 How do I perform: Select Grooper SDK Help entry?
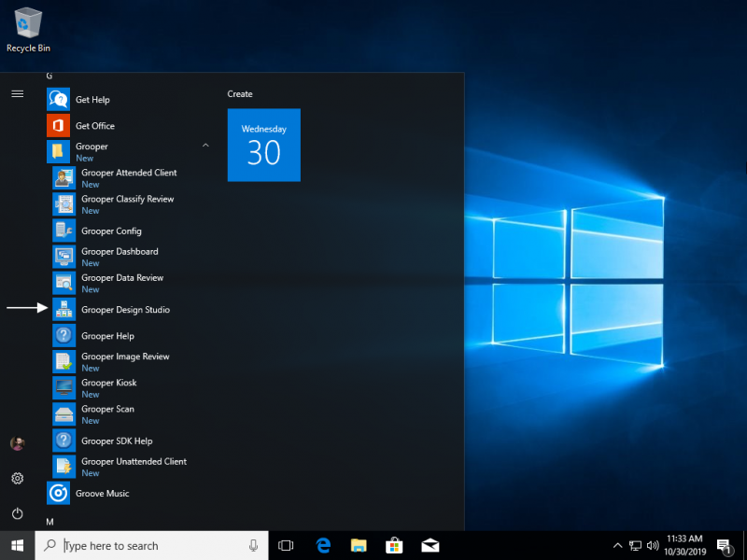click(116, 441)
